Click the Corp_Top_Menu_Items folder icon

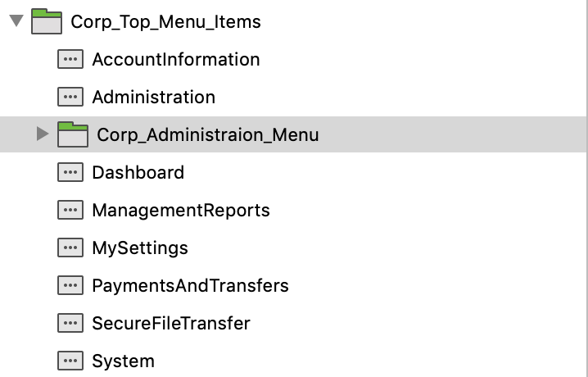47,21
